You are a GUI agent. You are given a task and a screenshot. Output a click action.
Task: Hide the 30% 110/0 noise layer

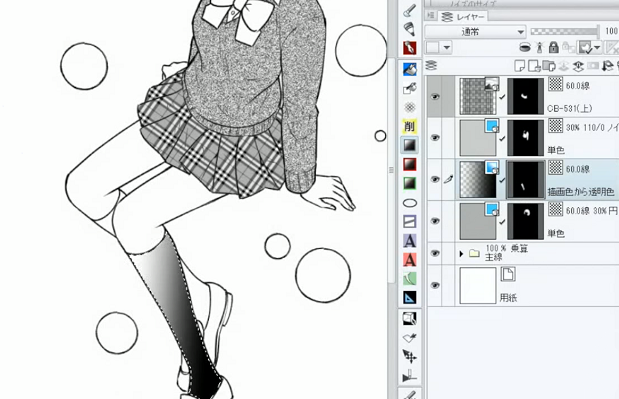click(435, 138)
